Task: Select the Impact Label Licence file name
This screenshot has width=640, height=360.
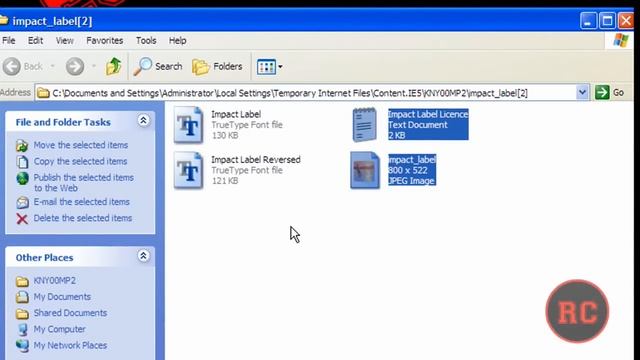Action: pyautogui.click(x=428, y=114)
